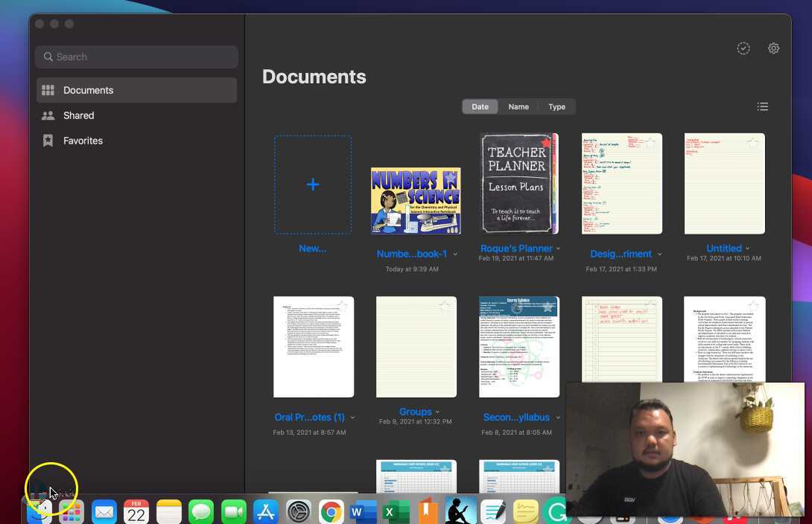Click the Shared people icon in sidebar
This screenshot has width=812, height=524.
tap(48, 115)
